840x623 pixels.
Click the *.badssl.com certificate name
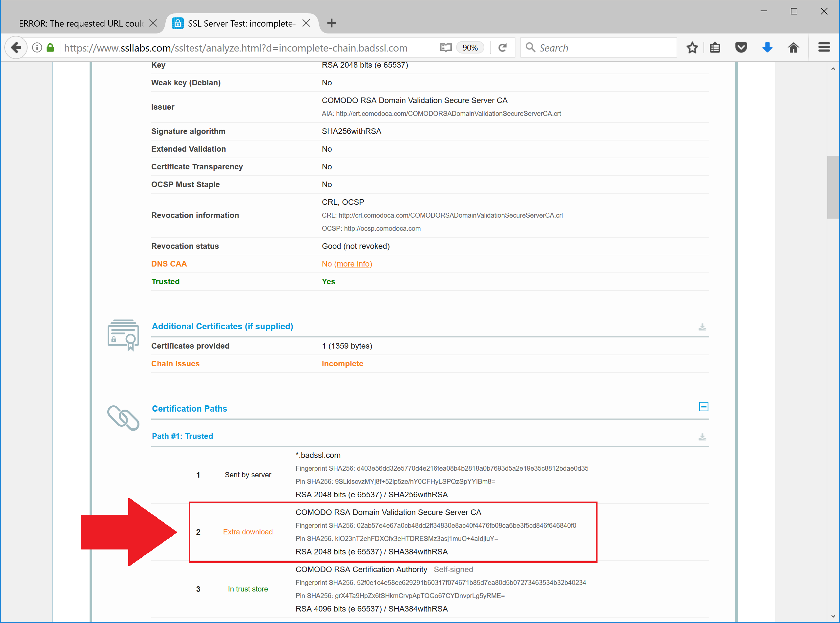[x=318, y=455]
